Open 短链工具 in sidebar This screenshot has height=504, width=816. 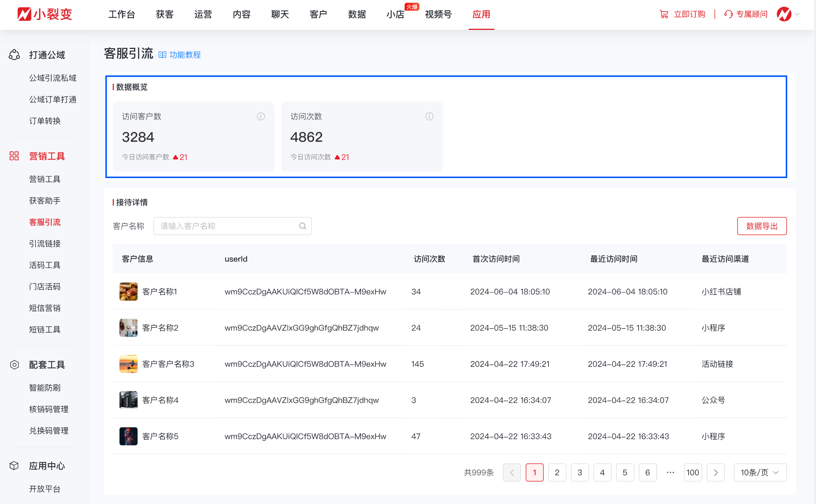pyautogui.click(x=45, y=330)
